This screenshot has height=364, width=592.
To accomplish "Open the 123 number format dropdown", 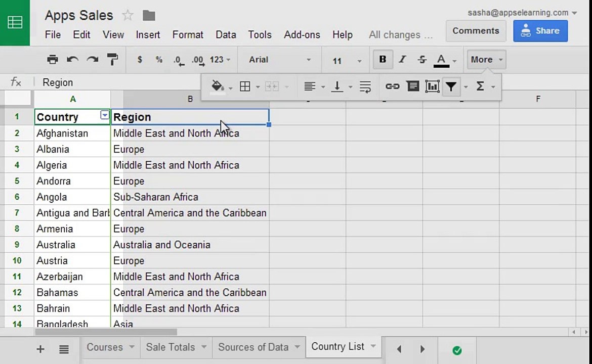I will (x=220, y=60).
